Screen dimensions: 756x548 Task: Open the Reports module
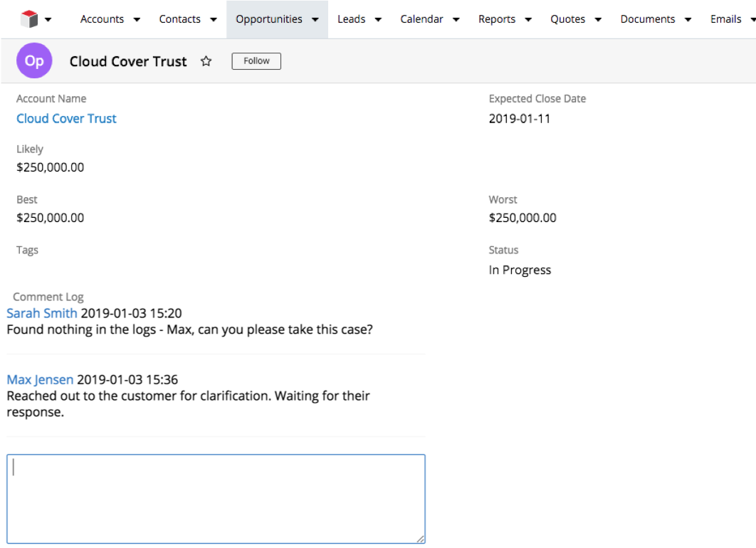coord(496,19)
